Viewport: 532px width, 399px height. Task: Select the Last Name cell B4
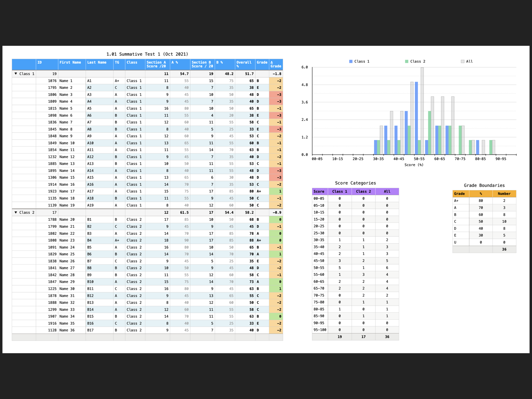[x=89, y=241]
